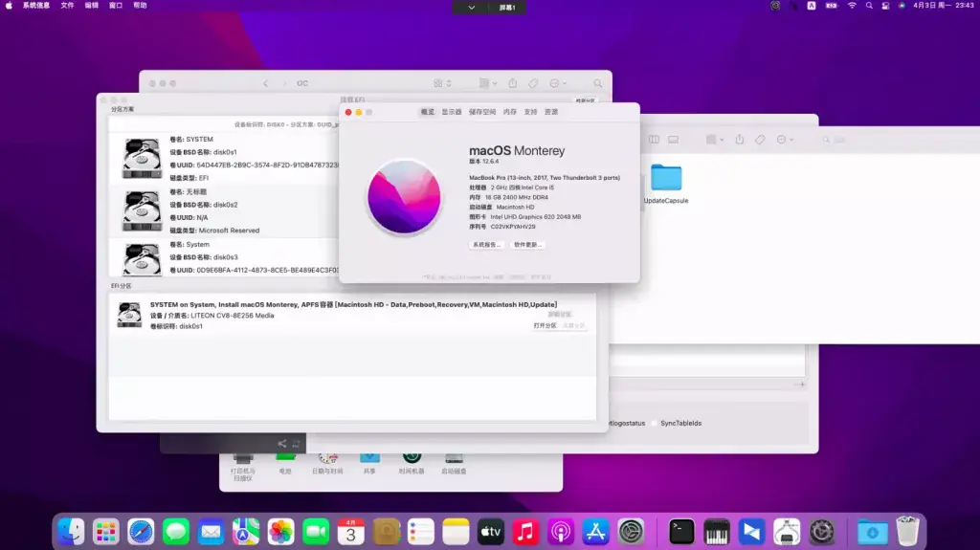Open the Apple menu
This screenshot has width=980, height=550.
9,6
